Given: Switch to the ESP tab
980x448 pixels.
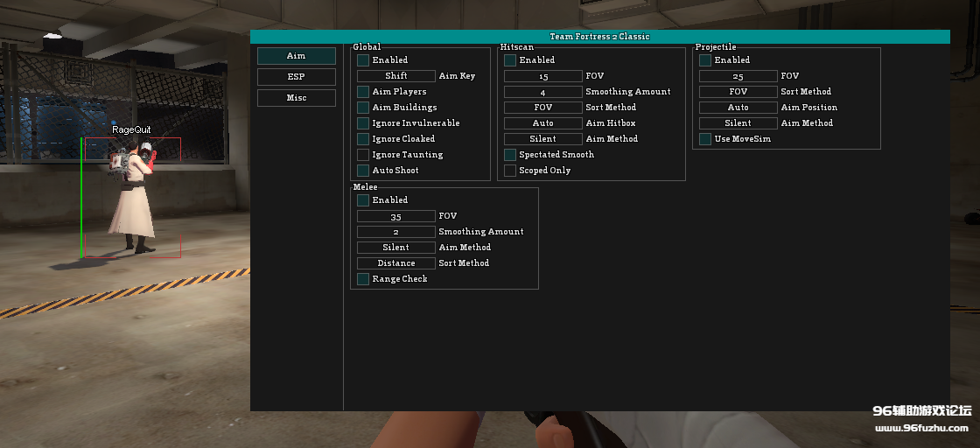Looking at the screenshot, I should tap(297, 77).
